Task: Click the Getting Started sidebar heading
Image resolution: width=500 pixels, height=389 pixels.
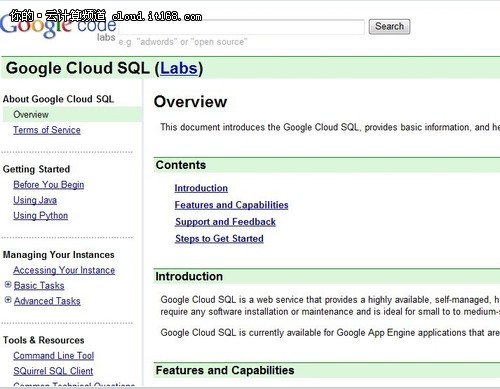Action: pos(36,169)
